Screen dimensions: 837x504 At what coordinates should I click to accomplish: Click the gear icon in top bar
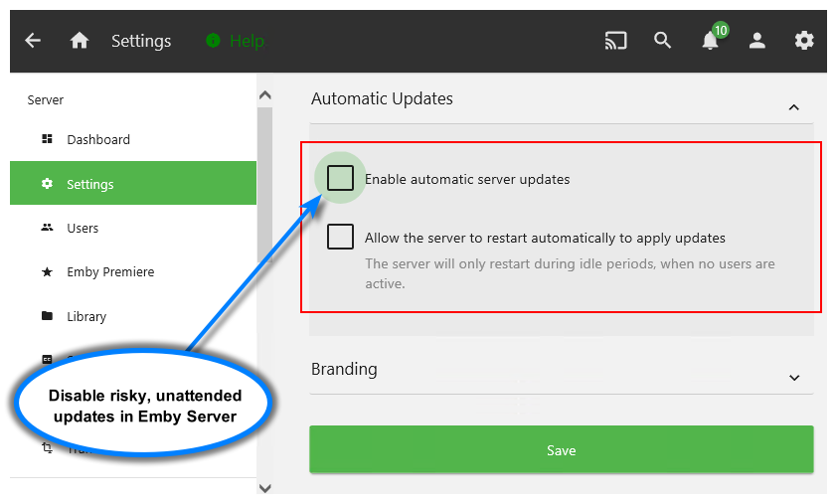[804, 41]
